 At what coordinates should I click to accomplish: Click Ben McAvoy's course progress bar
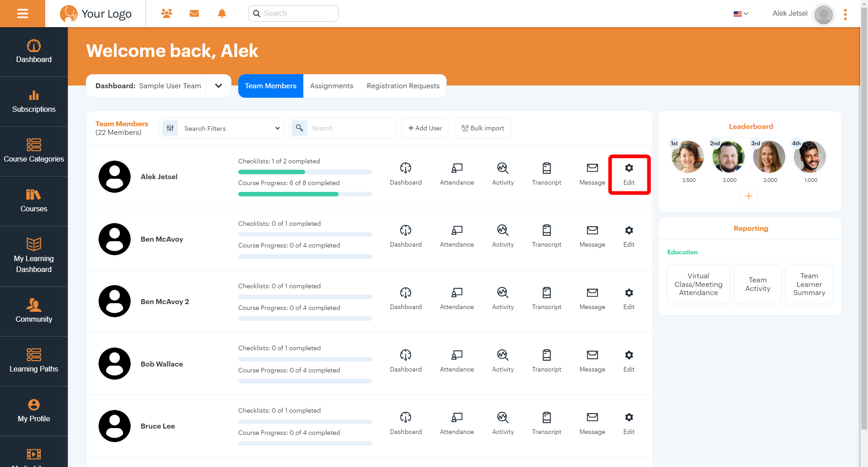(x=305, y=257)
